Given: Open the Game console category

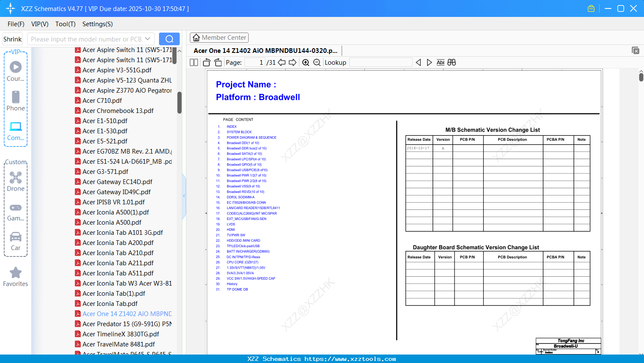Looking at the screenshot, I should [x=16, y=212].
